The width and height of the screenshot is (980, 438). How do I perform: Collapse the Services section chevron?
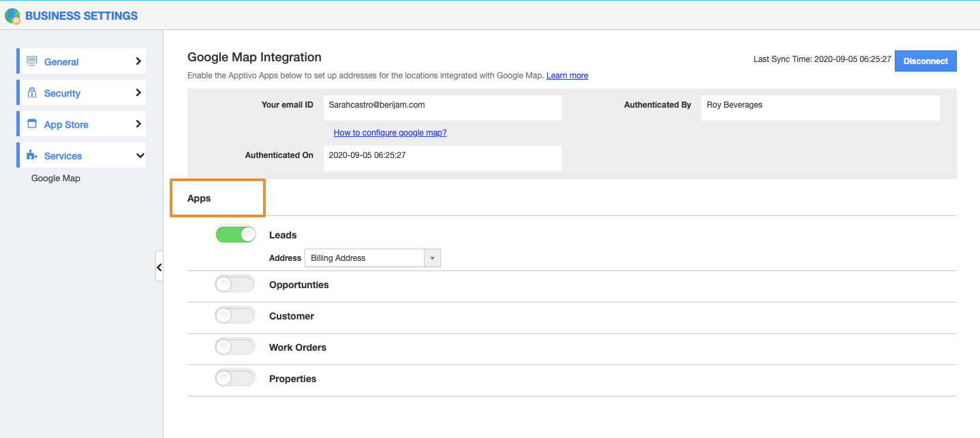pyautogui.click(x=140, y=156)
